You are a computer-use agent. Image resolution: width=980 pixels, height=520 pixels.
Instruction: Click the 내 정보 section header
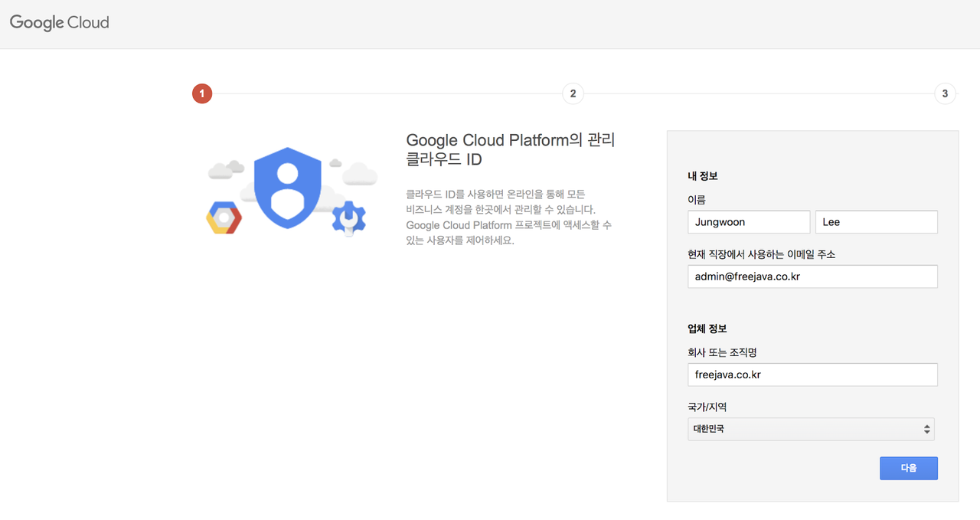tap(703, 176)
